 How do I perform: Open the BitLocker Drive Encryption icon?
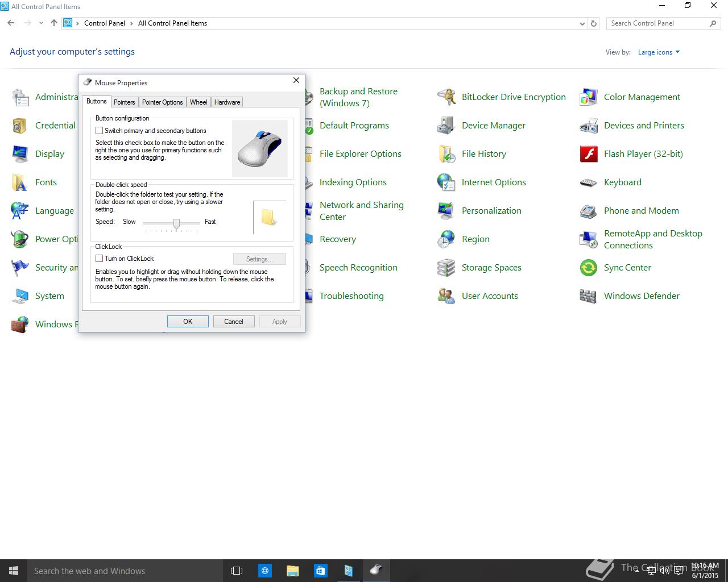coord(446,97)
